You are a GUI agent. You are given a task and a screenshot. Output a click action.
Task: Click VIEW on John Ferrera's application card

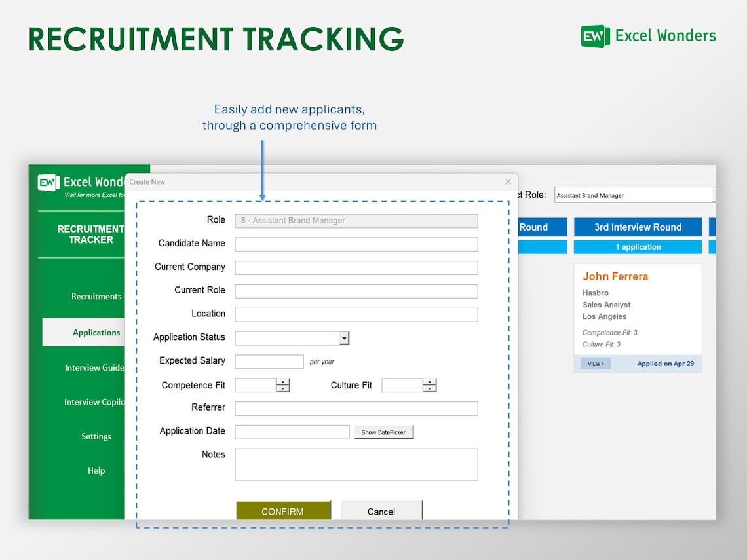pyautogui.click(x=594, y=363)
